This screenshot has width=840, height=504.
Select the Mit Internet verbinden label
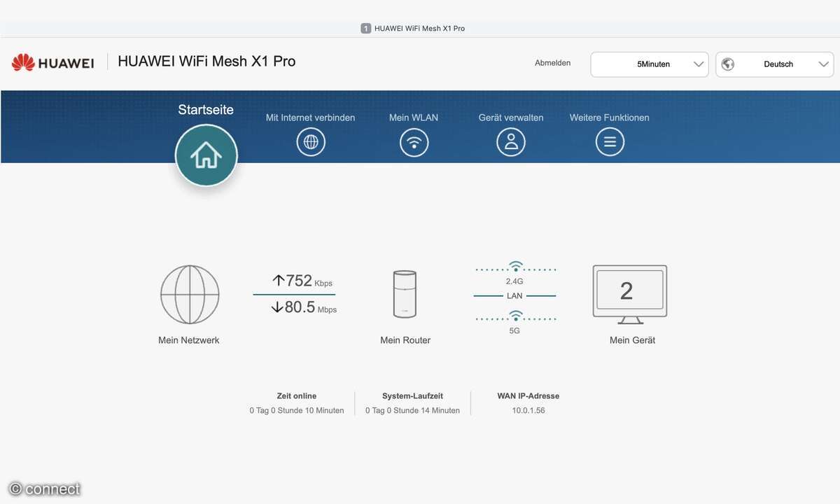click(x=310, y=118)
